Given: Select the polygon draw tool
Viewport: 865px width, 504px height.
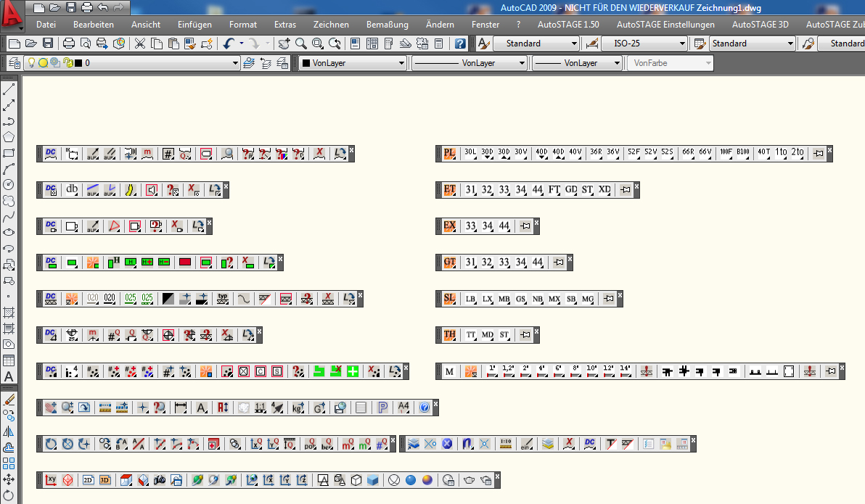Looking at the screenshot, I should [x=9, y=136].
